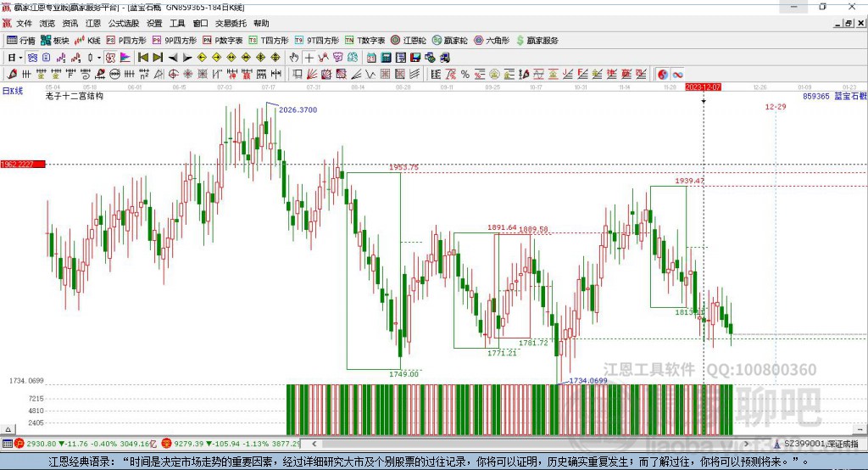868x470 pixels.
Task: Open the 交易委托 menu
Action: [x=231, y=23]
